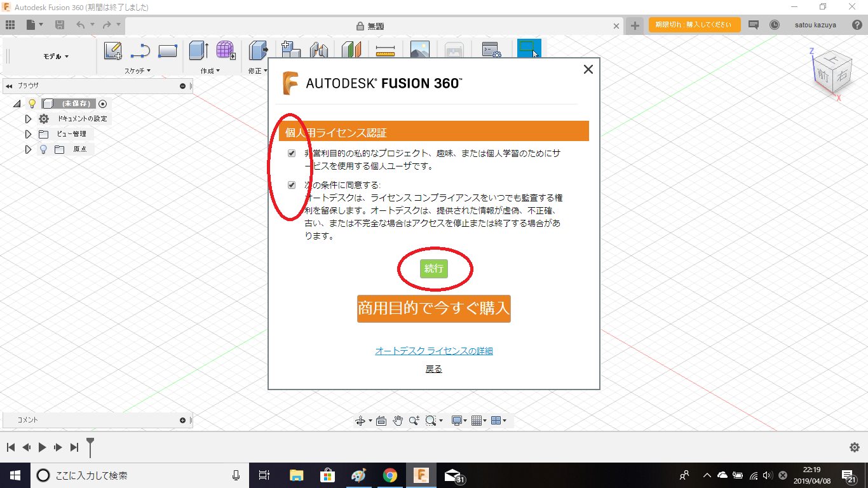Collapse the ブラウザ panel arrows
The width and height of the screenshot is (868, 488).
coord(9,86)
